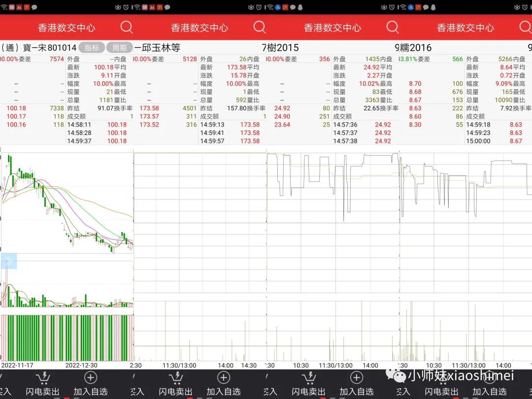Select the 糯2016 stock title
The height and width of the screenshot is (399, 532).
[416, 48]
